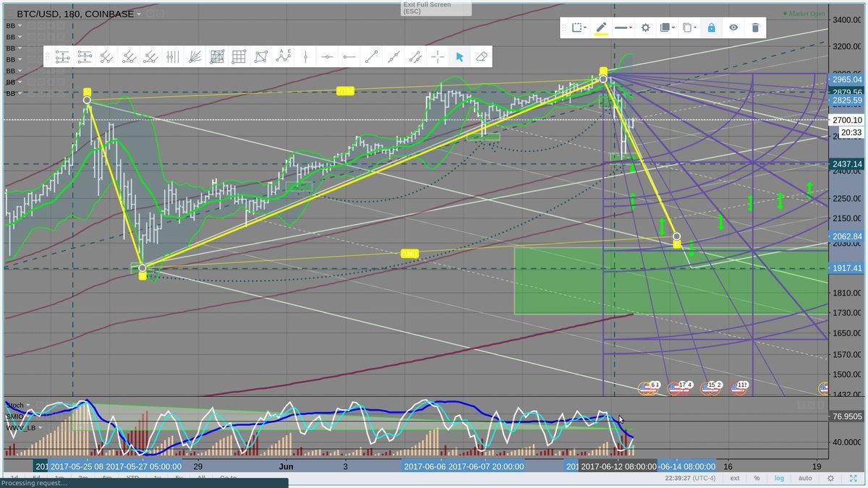Open drawing settings gear in floating toolbar

[645, 27]
